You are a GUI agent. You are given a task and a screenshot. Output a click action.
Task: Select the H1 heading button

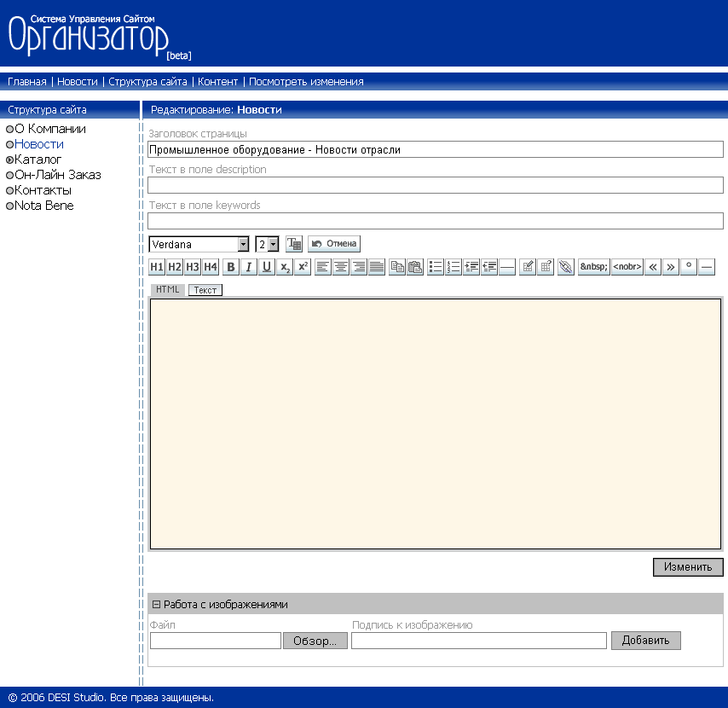156,266
